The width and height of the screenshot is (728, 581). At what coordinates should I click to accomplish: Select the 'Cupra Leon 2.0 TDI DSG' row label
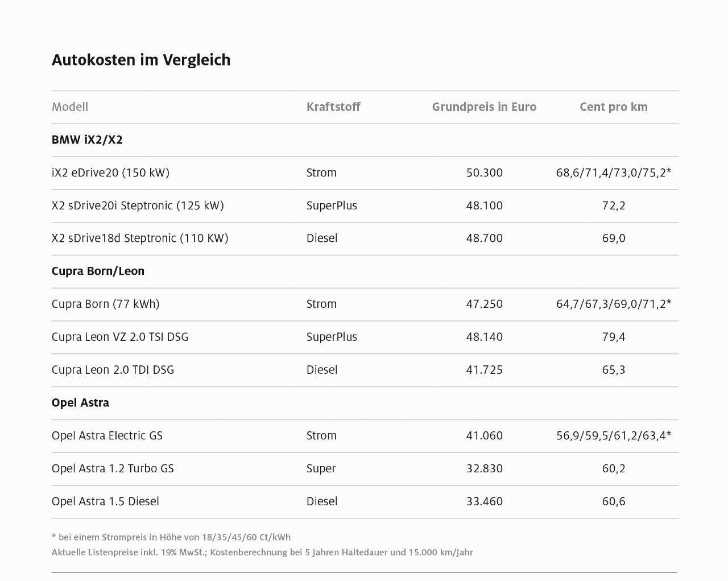[x=113, y=370]
